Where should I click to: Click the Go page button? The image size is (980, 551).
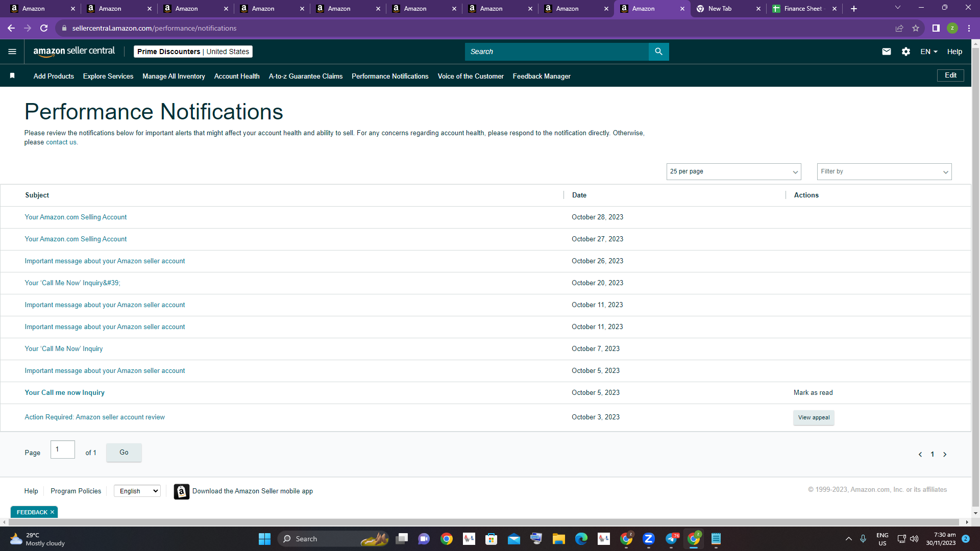pyautogui.click(x=124, y=453)
